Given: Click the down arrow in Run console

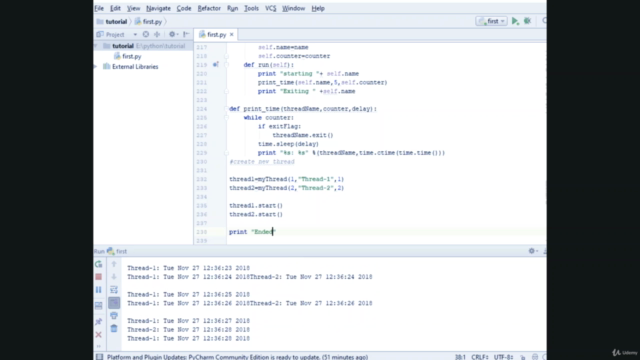Looking at the screenshot, I should tap(114, 277).
